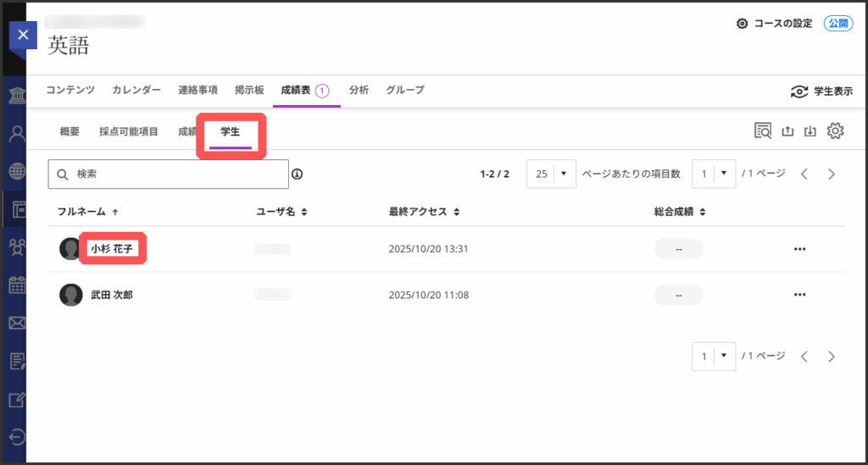The image size is (868, 465).
Task: Click the gradebook settings gear icon
Action: [836, 130]
